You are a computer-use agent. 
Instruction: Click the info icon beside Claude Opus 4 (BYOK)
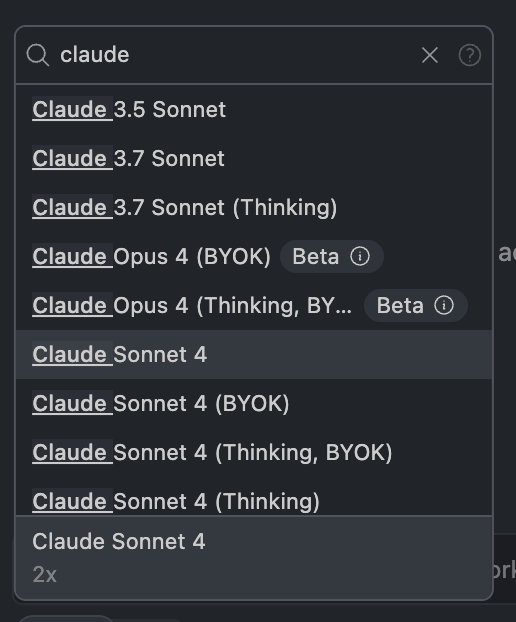360,256
